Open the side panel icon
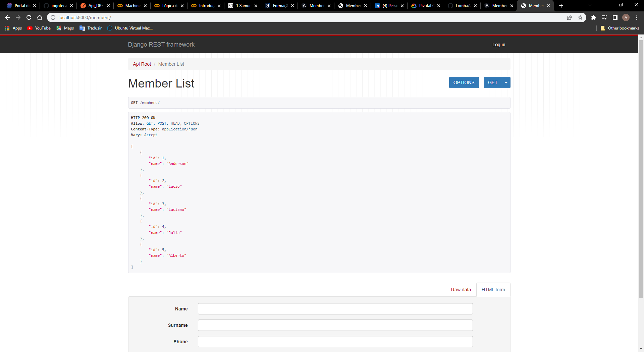Screen dimensions: 644x352 coord(615,17)
